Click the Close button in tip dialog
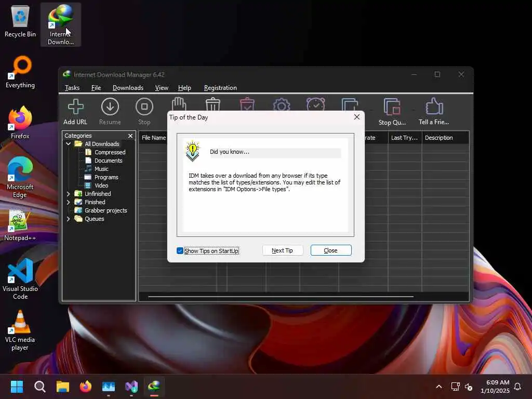 331,250
